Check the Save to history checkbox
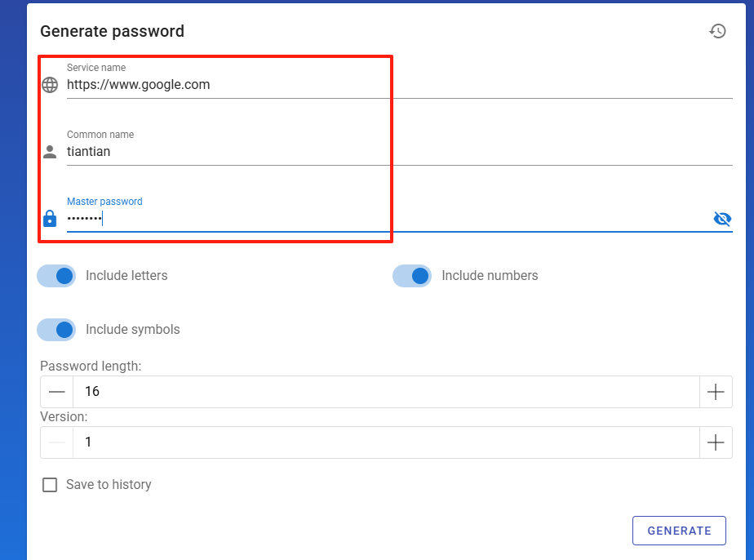 [50, 484]
